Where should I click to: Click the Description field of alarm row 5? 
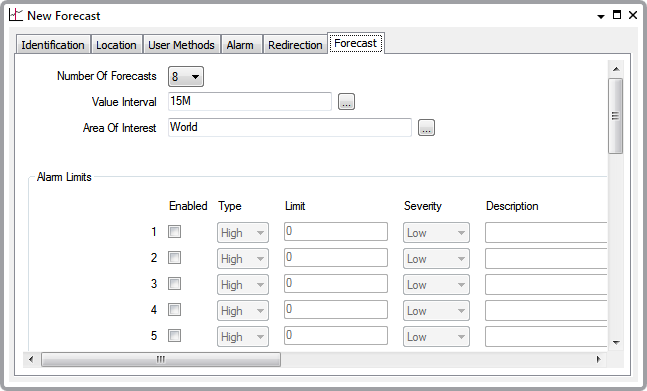(x=546, y=337)
